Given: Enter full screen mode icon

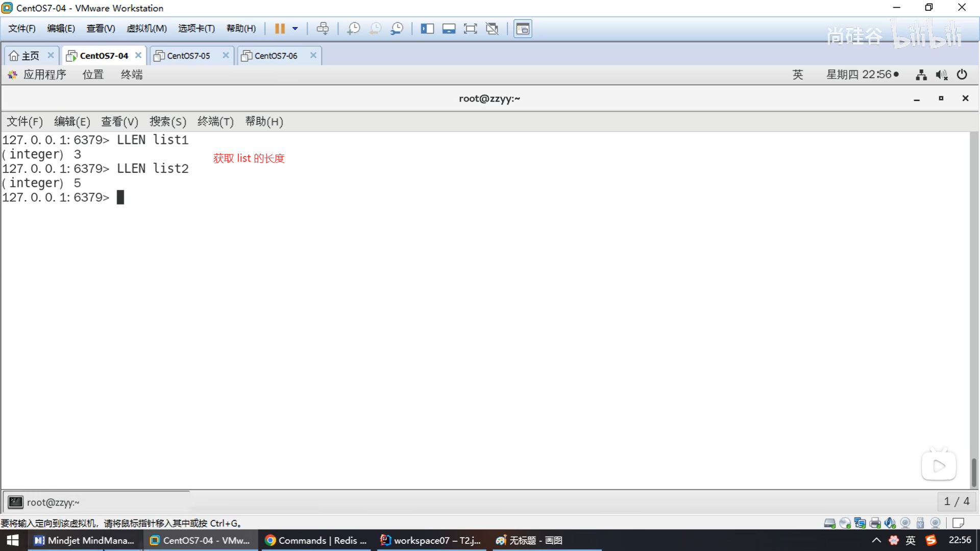Looking at the screenshot, I should point(470,29).
